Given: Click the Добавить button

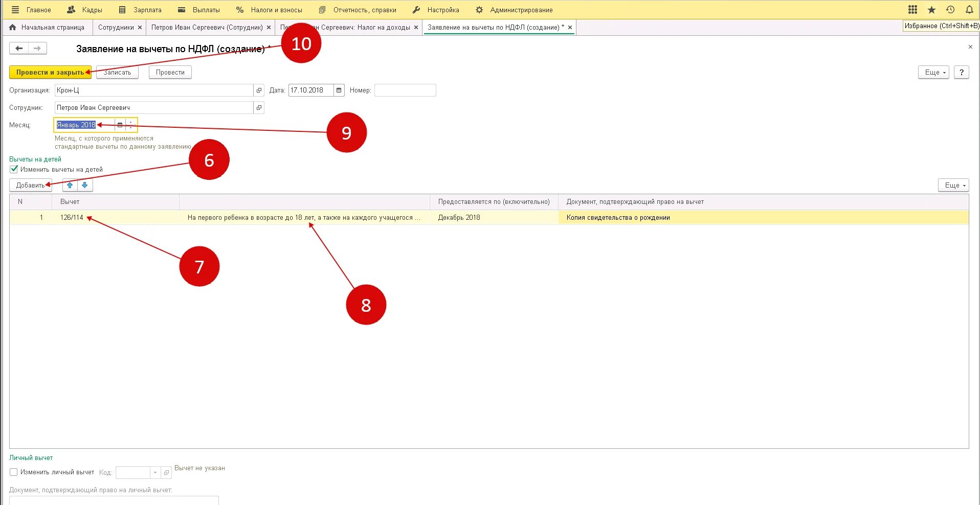Looking at the screenshot, I should (30, 185).
